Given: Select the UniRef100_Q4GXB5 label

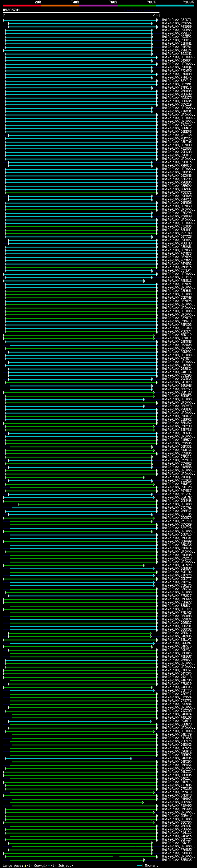Looking at the screenshot, I should 177,758.
